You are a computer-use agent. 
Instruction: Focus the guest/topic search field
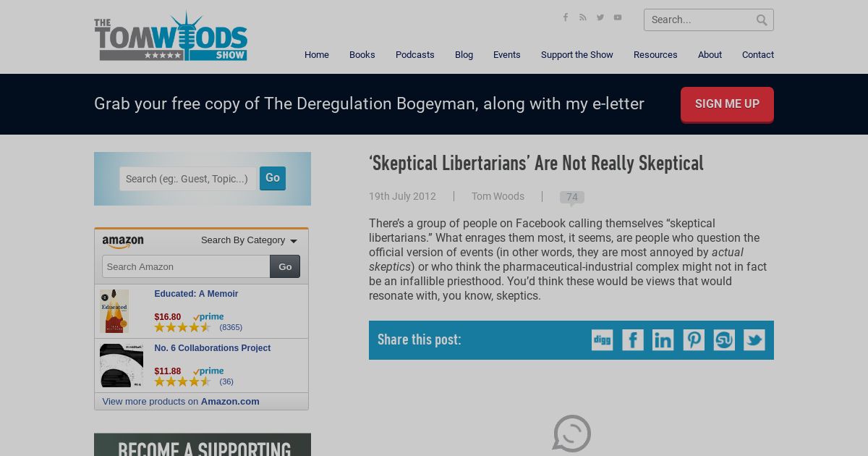click(187, 179)
